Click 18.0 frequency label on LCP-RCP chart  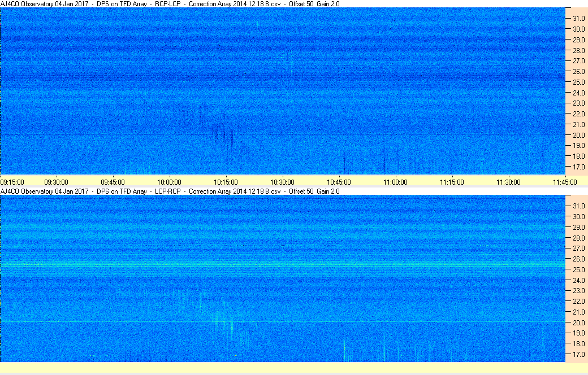point(578,343)
